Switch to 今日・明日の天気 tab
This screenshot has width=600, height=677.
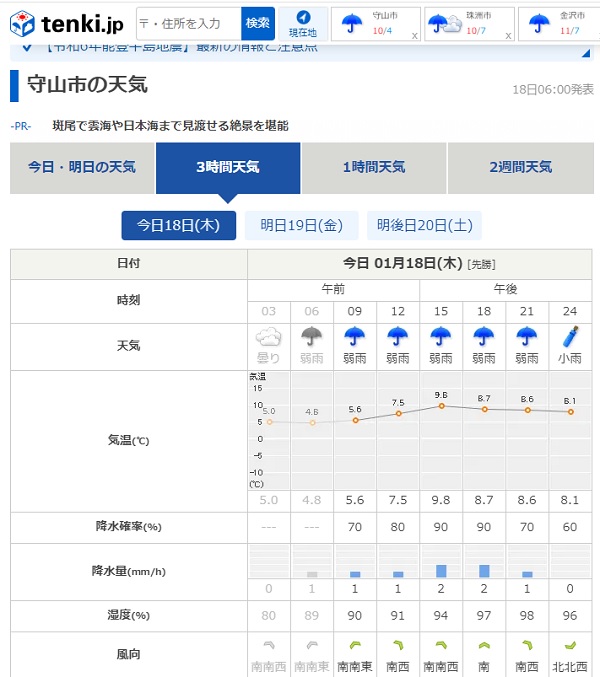82,167
